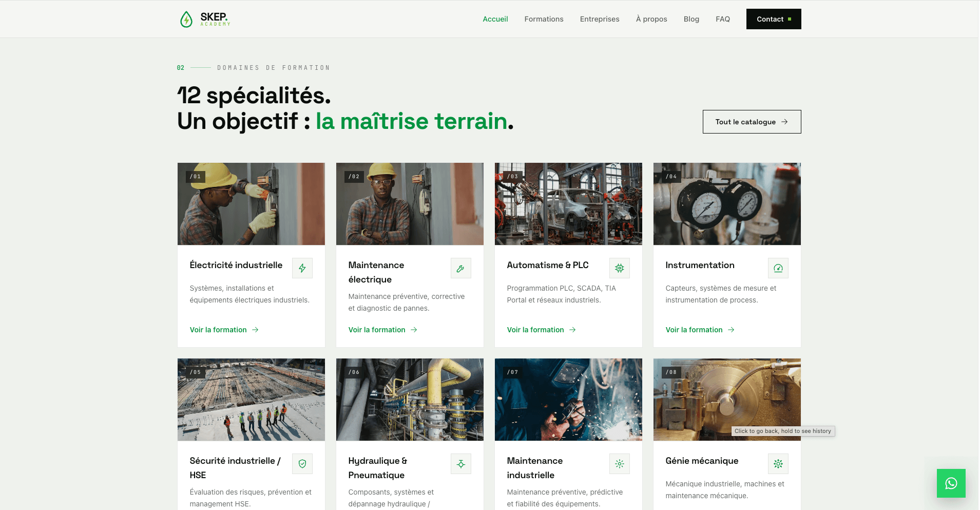Click the Tout le catalogue button
The width and height of the screenshot is (980, 510).
pos(752,122)
